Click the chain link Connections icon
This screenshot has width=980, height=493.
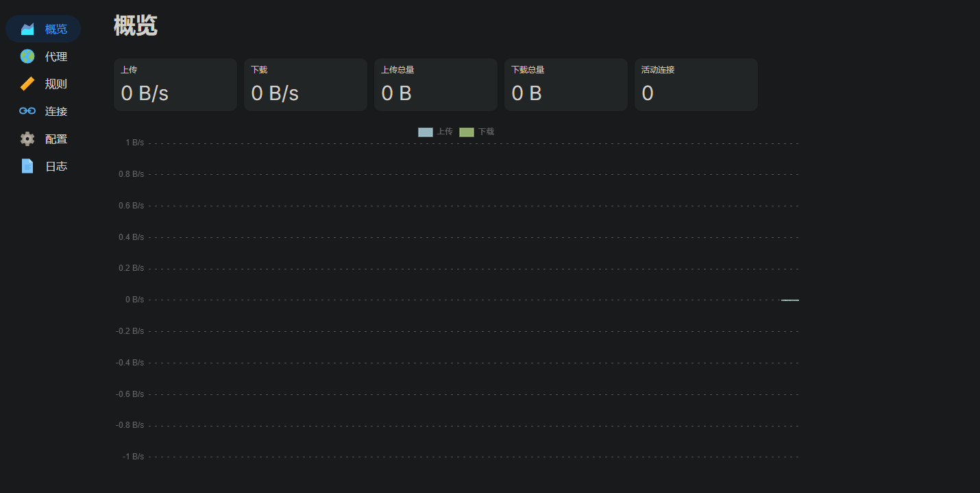pos(27,111)
